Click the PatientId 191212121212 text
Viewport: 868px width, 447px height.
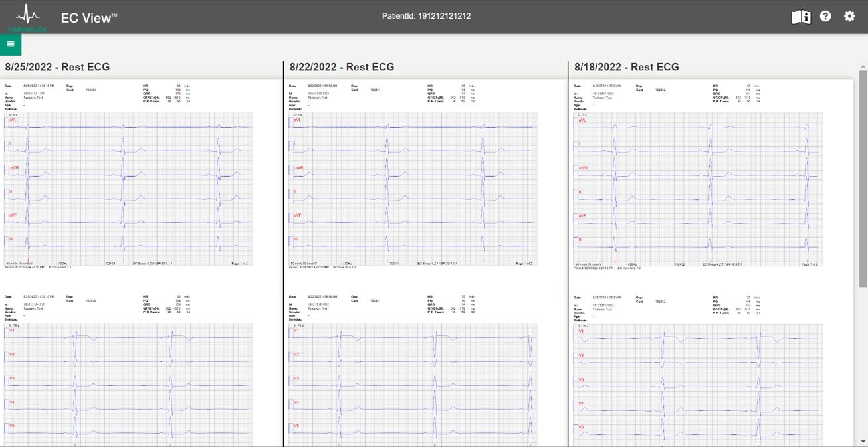pyautogui.click(x=426, y=16)
